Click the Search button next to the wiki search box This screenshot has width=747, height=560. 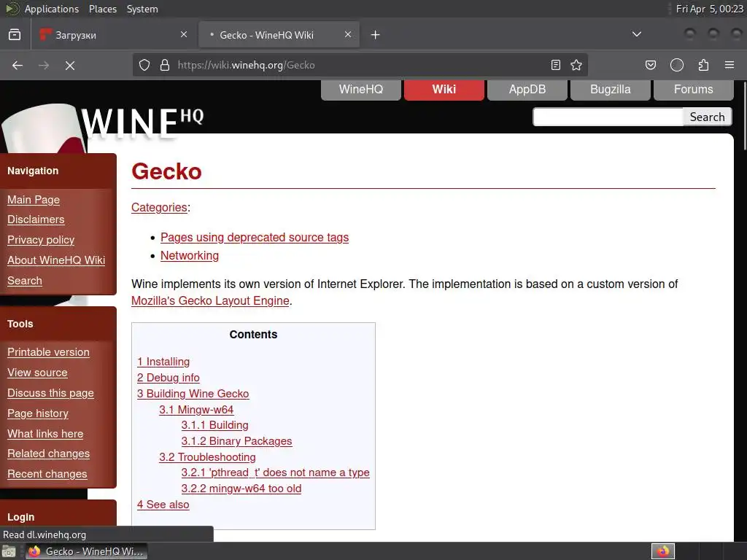pos(708,117)
